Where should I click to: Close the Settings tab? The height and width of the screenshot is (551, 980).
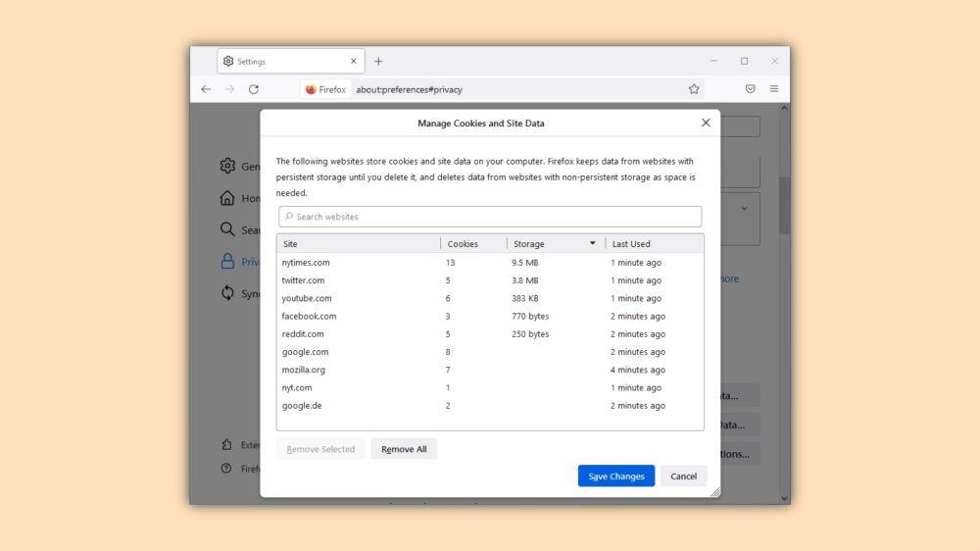(354, 61)
